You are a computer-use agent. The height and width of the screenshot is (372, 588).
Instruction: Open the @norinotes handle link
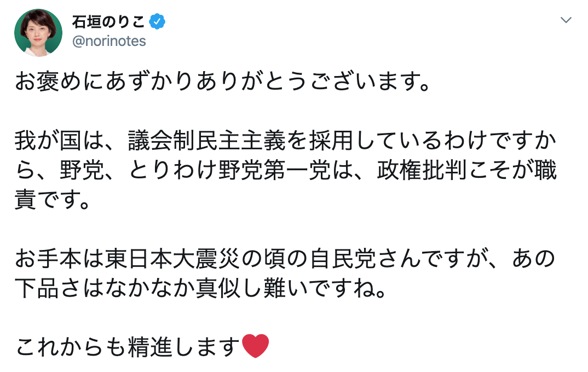pyautogui.click(x=109, y=41)
